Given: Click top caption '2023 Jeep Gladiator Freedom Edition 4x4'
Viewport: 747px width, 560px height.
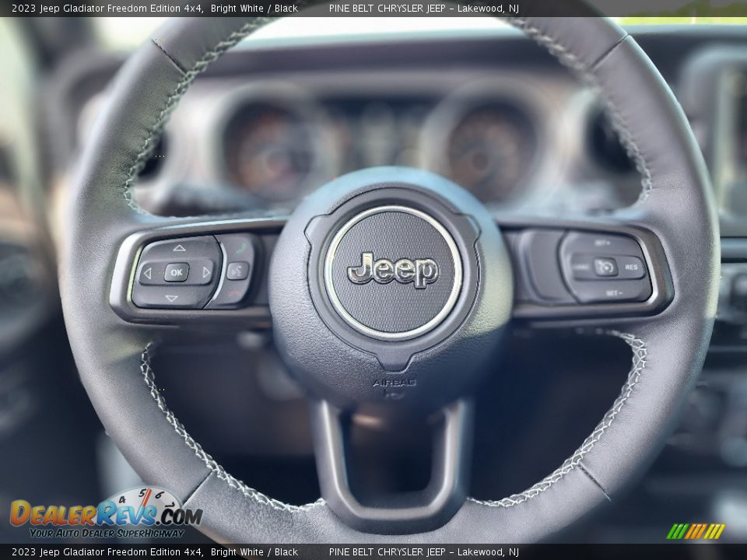Looking at the screenshot, I should pyautogui.click(x=107, y=9).
